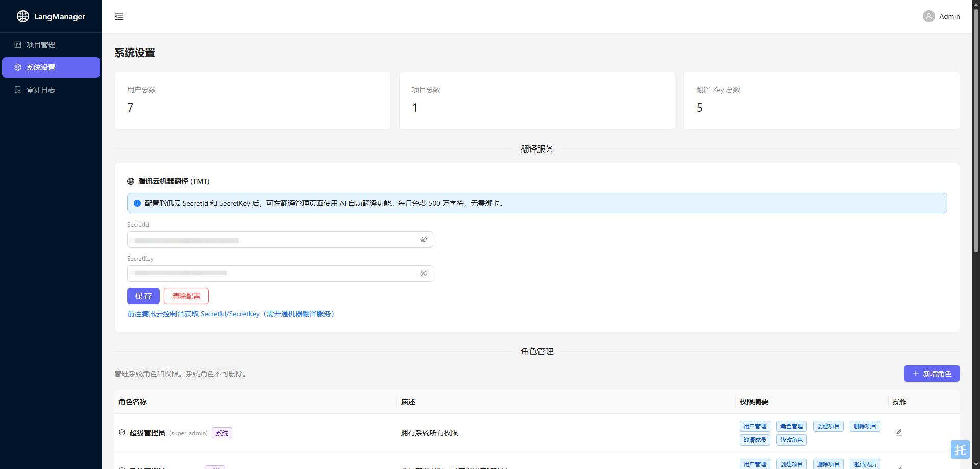Click the floating 托 widget
This screenshot has width=980, height=469.
960,450
